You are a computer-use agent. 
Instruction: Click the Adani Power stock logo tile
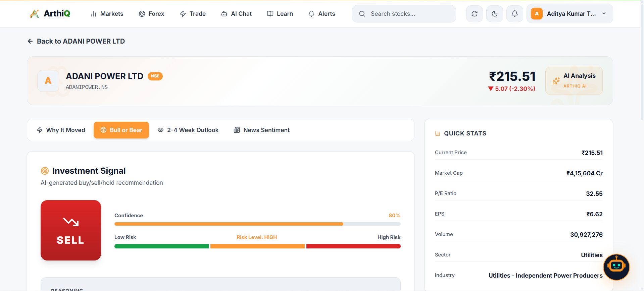pos(48,81)
